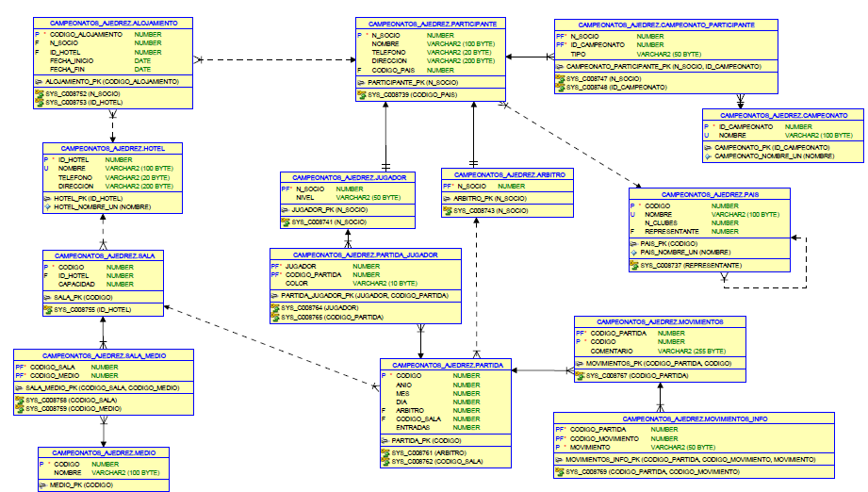
Task: Click the SYS_C008759 (CODIGO_MEDIO) constraint icon
Action: point(20,408)
